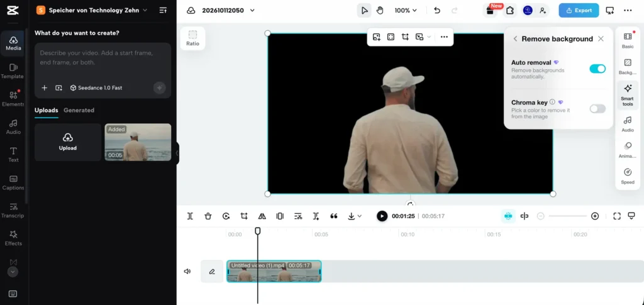Click the CapCut logo icon
Viewport: 644px width, 305px height.
pyautogui.click(x=11, y=10)
